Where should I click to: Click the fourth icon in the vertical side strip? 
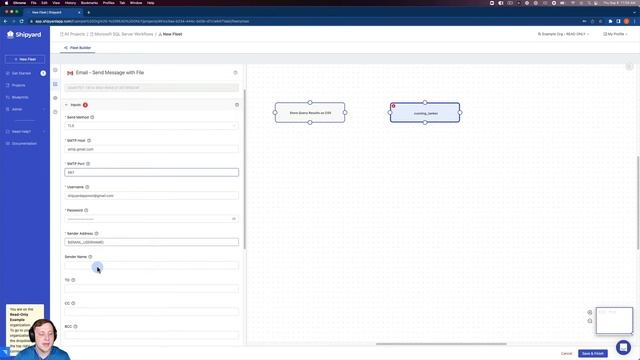[x=55, y=112]
